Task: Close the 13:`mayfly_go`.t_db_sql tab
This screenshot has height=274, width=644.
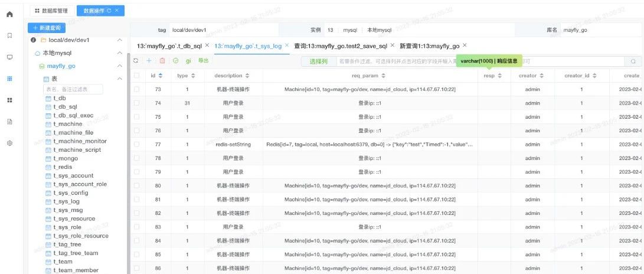Action: [x=207, y=45]
